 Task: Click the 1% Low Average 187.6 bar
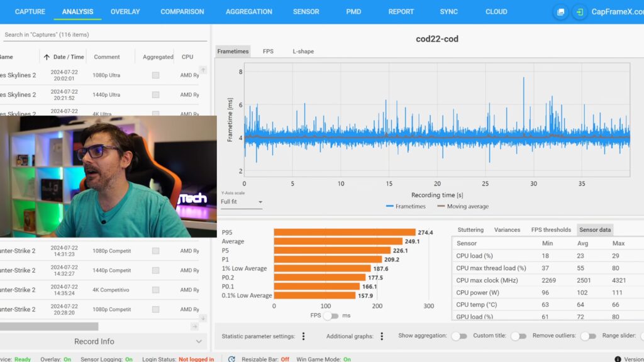coord(323,268)
